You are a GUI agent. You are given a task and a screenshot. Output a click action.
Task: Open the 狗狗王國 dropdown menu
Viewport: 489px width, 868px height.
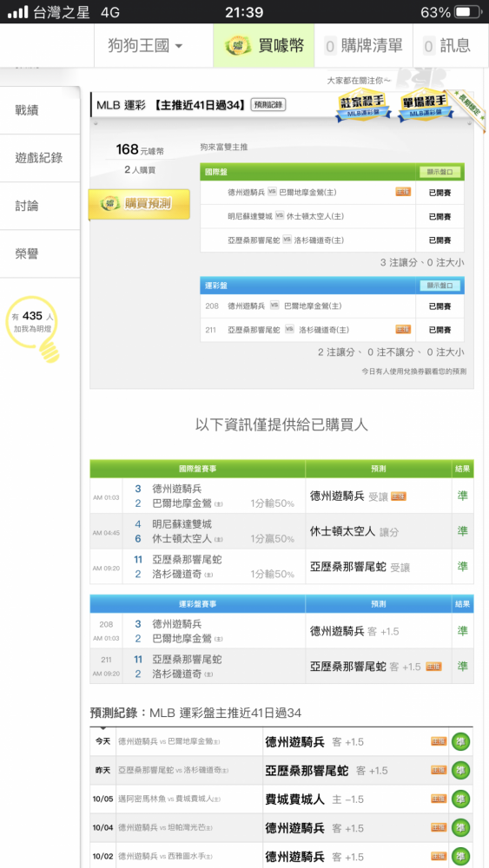tap(145, 45)
